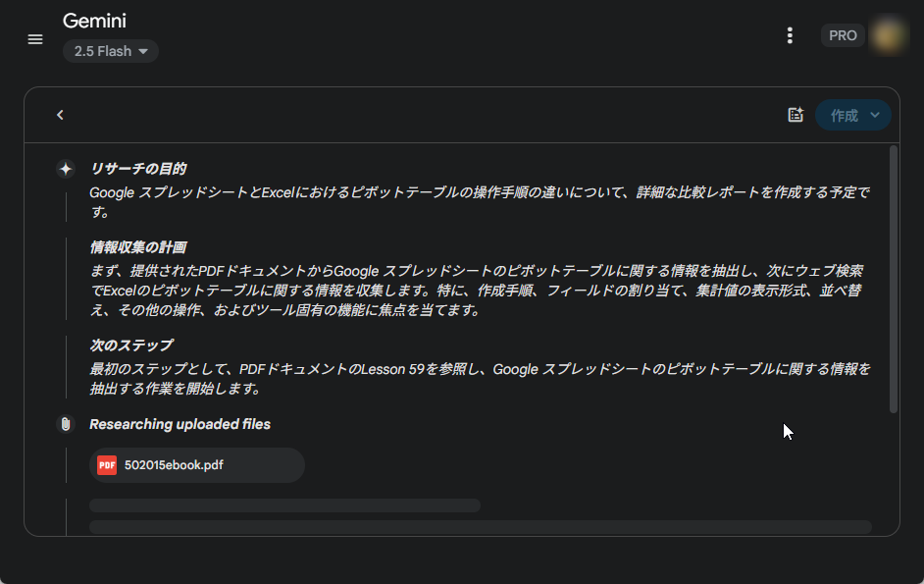The width and height of the screenshot is (924, 584).
Task: Click the sparkle icon beside リサーチの目的
Action: [66, 168]
